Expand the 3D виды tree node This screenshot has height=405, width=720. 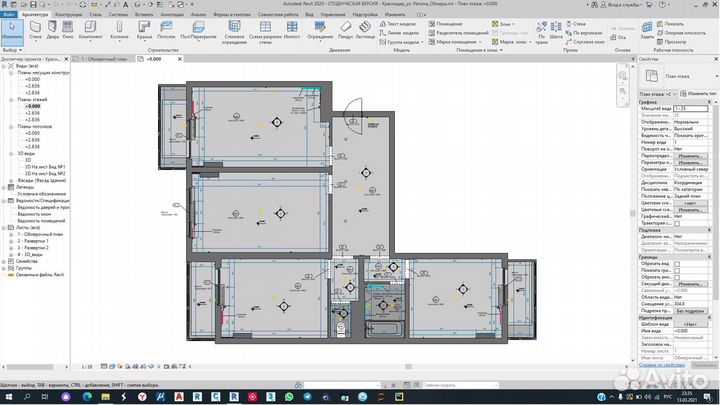(x=10, y=154)
